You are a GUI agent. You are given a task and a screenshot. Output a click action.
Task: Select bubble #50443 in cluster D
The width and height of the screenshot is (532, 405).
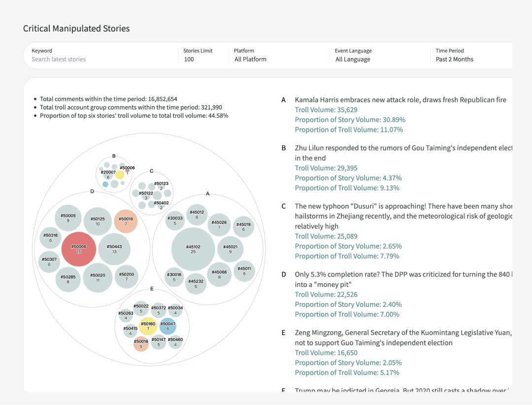click(114, 249)
